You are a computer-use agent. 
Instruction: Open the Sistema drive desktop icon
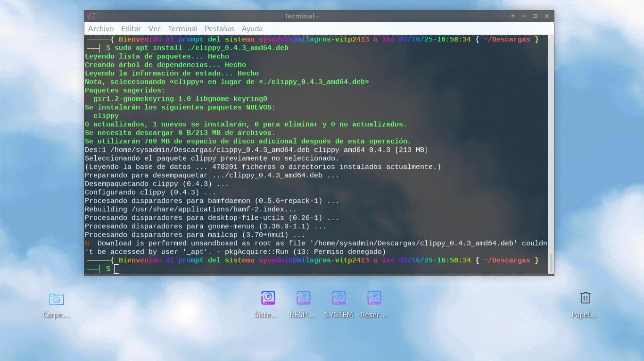tap(268, 304)
